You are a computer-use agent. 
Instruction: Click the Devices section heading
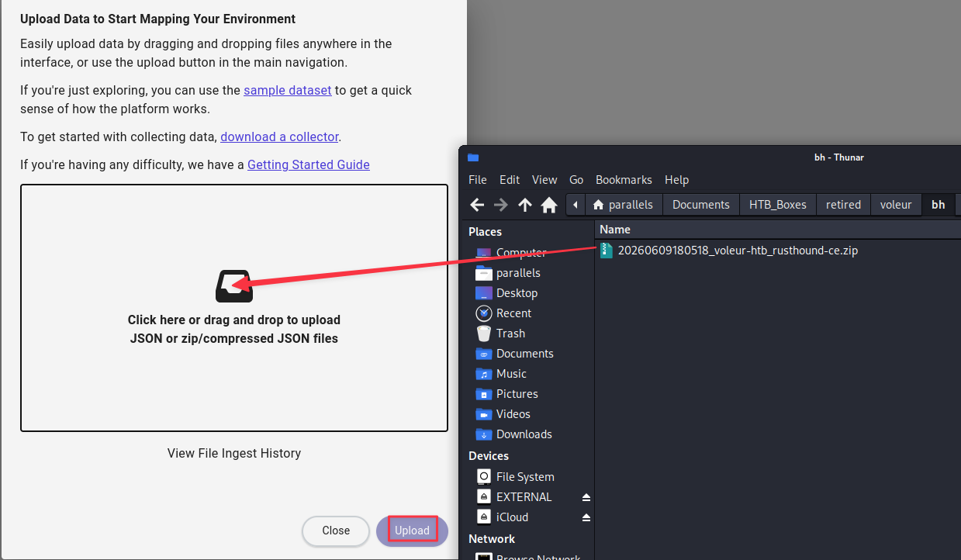pos(489,456)
